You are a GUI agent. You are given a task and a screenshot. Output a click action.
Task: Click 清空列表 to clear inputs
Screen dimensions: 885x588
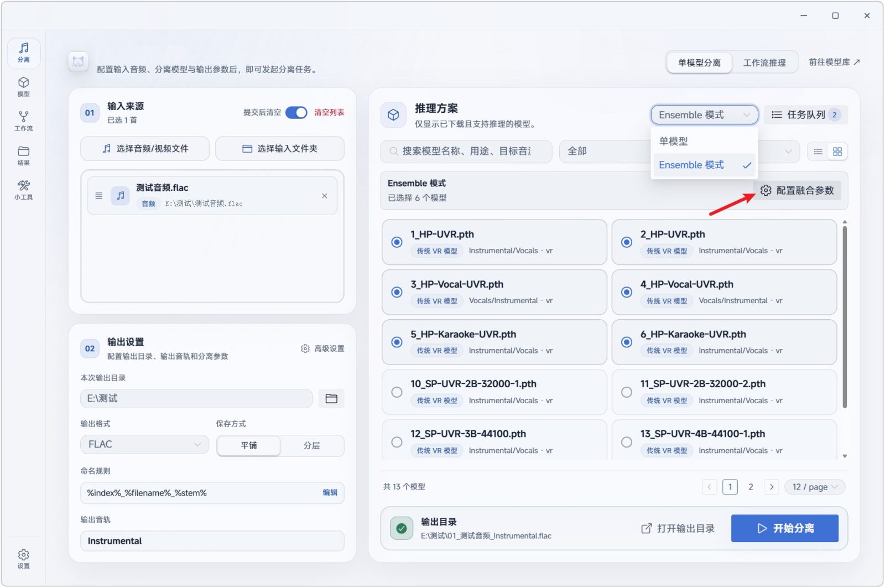330,112
